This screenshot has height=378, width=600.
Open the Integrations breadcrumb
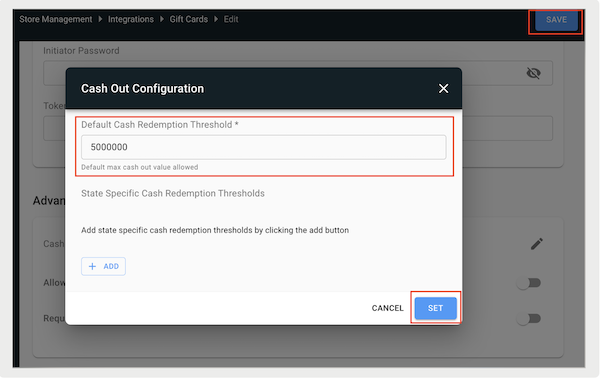(x=130, y=19)
